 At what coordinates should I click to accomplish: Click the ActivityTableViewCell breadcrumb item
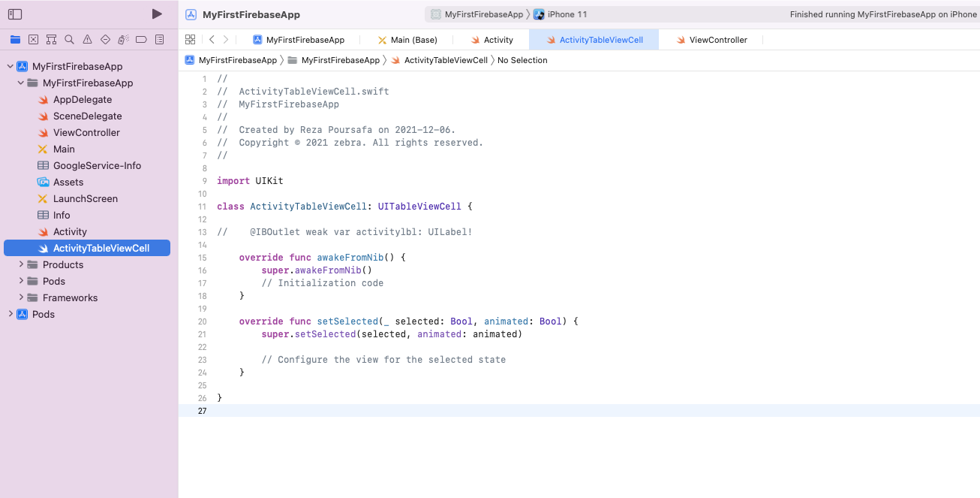tap(439, 60)
